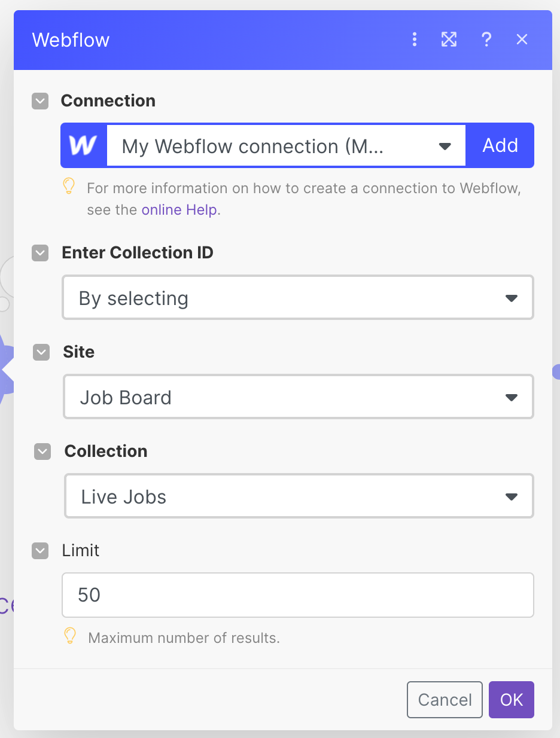Click the Limit input field
This screenshot has width=560, height=738.
coord(297,595)
